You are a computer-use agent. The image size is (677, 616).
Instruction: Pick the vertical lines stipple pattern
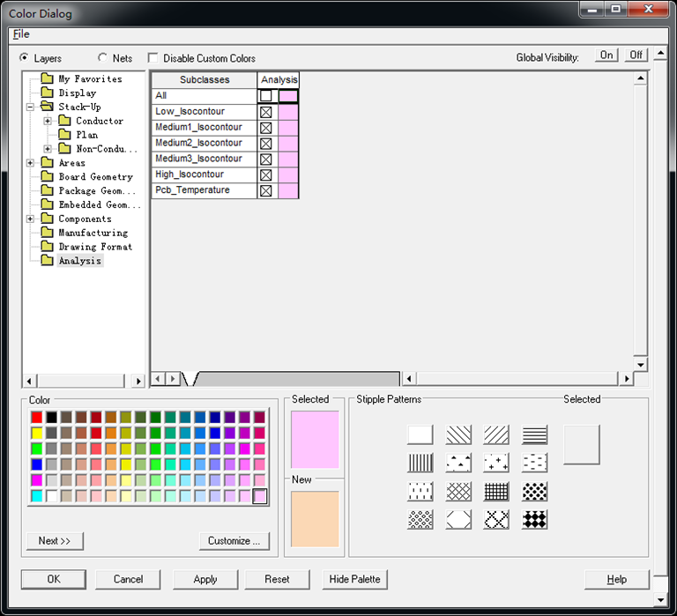tap(420, 463)
